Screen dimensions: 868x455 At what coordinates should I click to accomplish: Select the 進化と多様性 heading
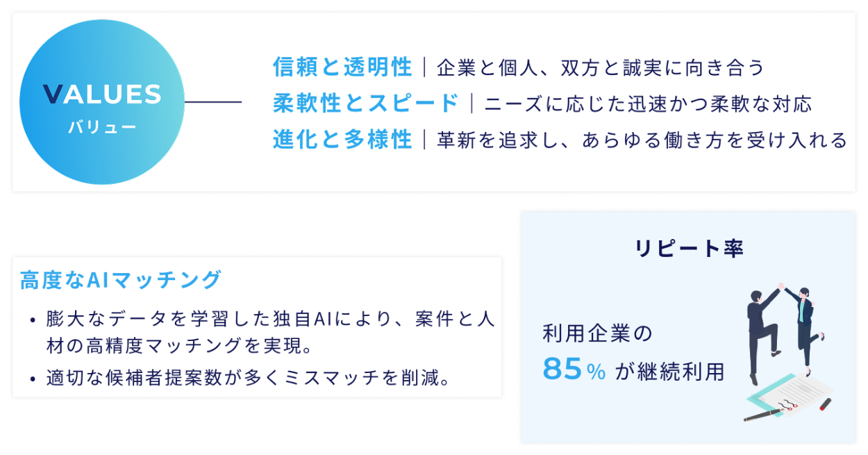tap(343, 140)
